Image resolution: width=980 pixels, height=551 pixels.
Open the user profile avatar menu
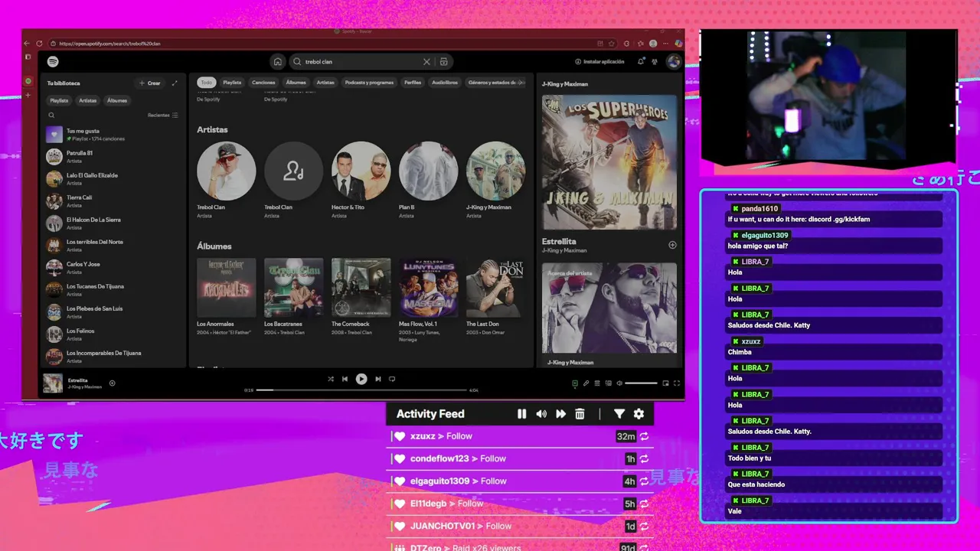(674, 61)
